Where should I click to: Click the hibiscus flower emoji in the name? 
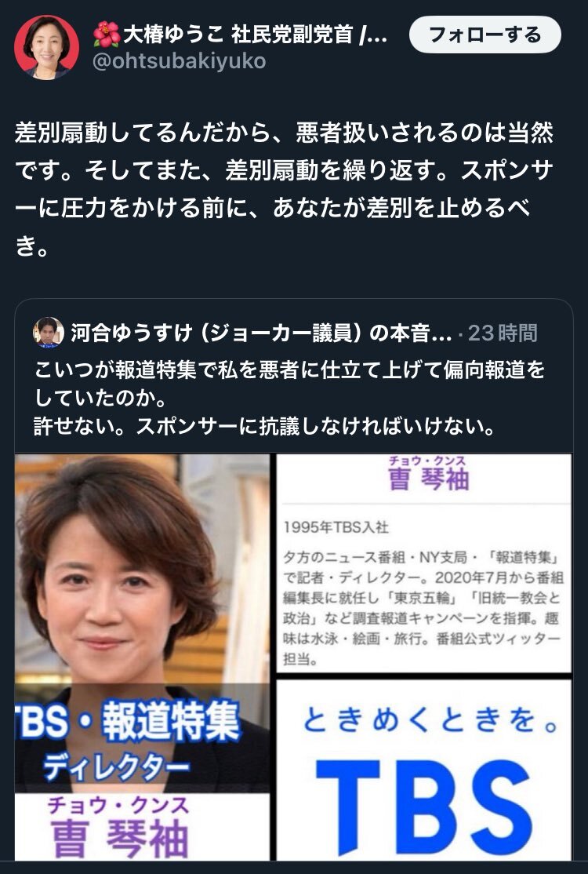pyautogui.click(x=107, y=35)
